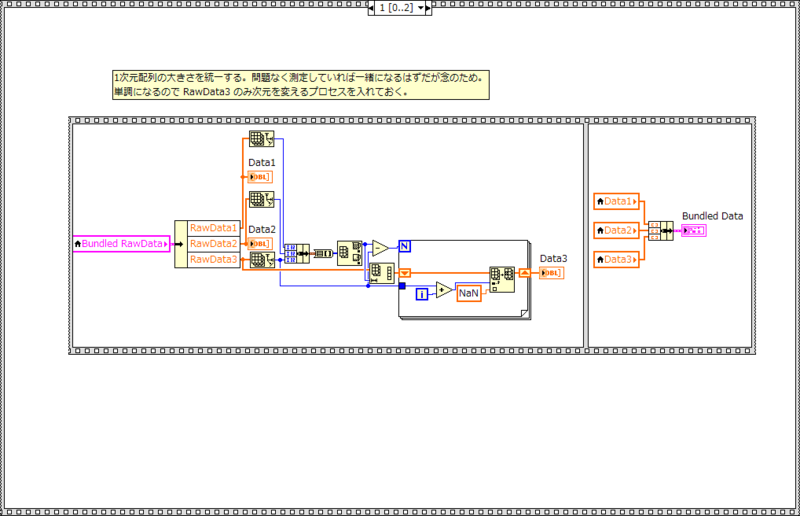Click the case selector label 1 [0..2]
Viewport: 800px width, 516px height.
(396, 8)
